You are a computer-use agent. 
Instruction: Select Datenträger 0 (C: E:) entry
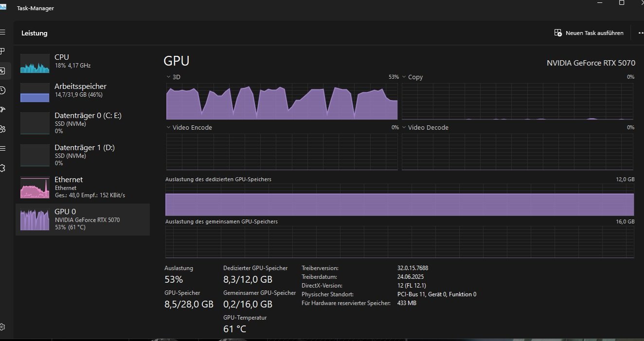point(83,122)
